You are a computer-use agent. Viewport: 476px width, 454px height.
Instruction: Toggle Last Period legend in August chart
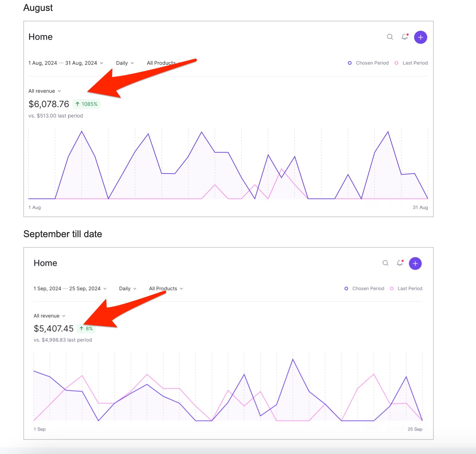pos(411,63)
